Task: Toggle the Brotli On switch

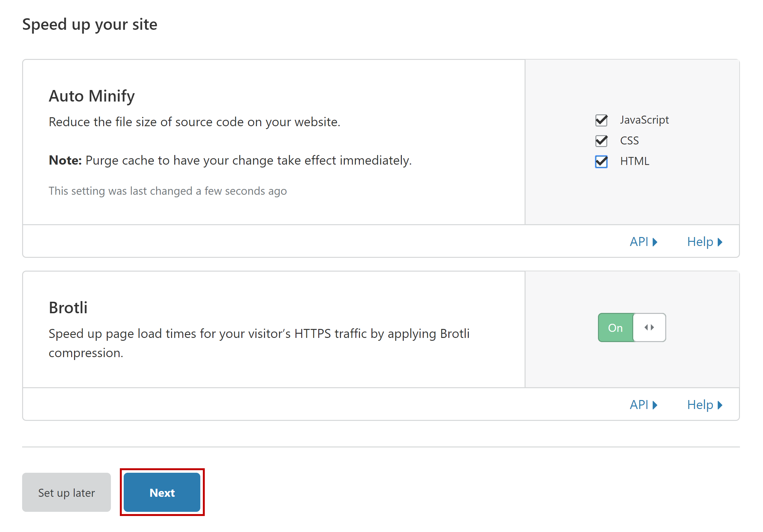Action: coord(631,327)
